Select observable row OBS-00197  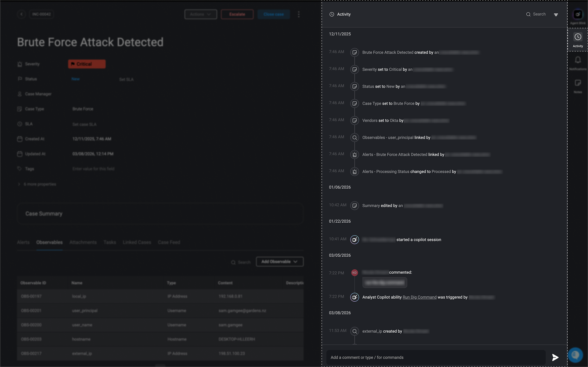tap(160, 296)
